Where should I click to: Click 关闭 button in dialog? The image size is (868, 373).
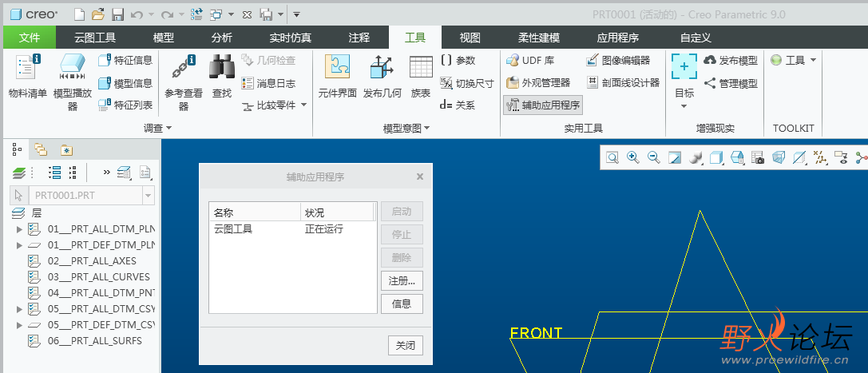(405, 346)
